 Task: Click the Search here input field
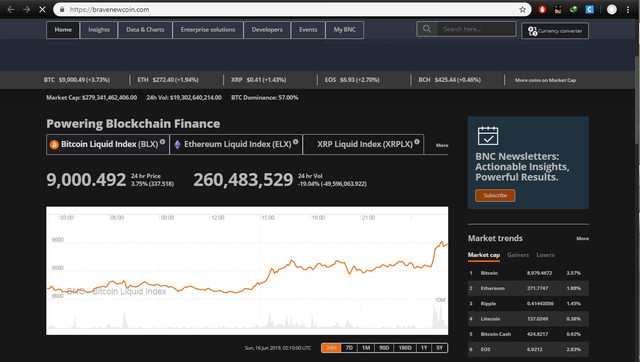pyautogui.click(x=476, y=29)
